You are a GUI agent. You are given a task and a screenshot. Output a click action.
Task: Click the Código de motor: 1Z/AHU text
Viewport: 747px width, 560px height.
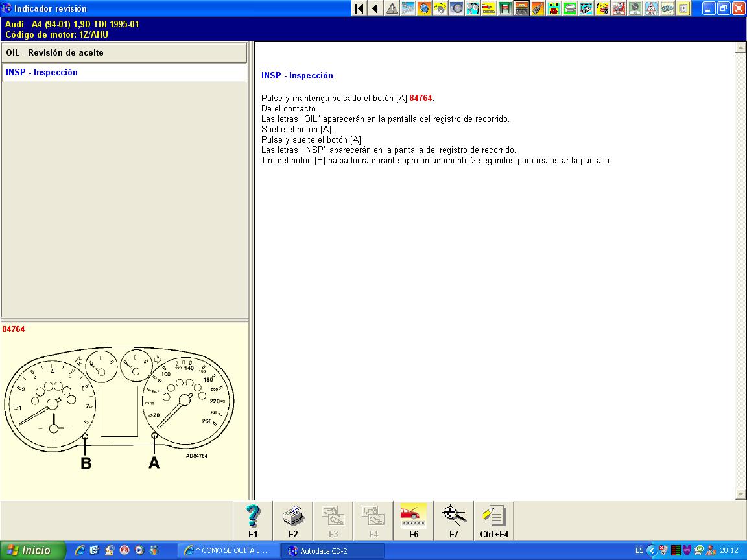56,35
